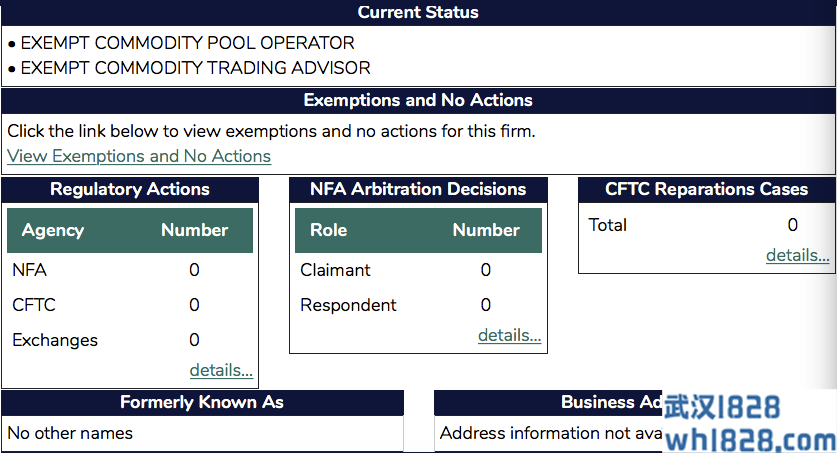Open details link under NFA Arbitration Decisions
The height and width of the screenshot is (453, 837).
pyautogui.click(x=509, y=336)
